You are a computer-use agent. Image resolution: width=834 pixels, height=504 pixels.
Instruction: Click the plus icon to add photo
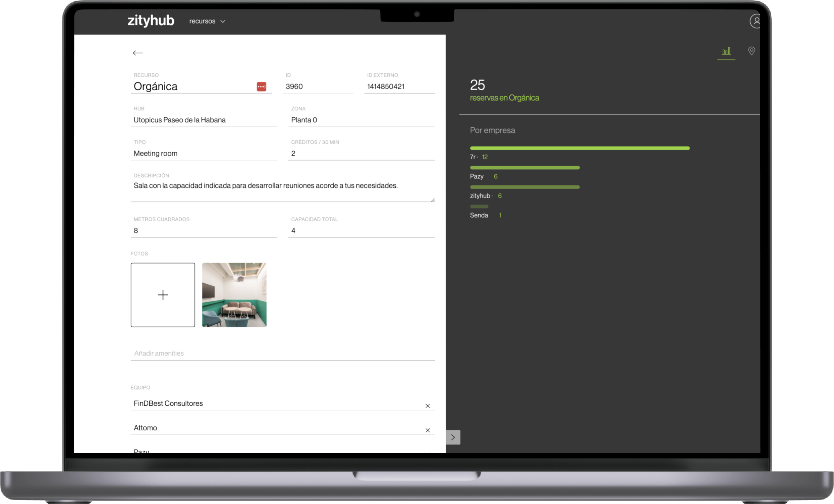pos(163,295)
